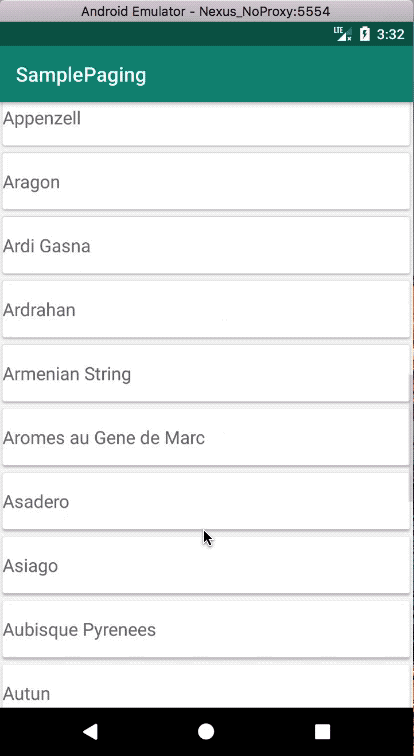Image resolution: width=414 pixels, height=756 pixels.
Task: Click the 3:32 clock in status bar
Action: pyautogui.click(x=390, y=34)
